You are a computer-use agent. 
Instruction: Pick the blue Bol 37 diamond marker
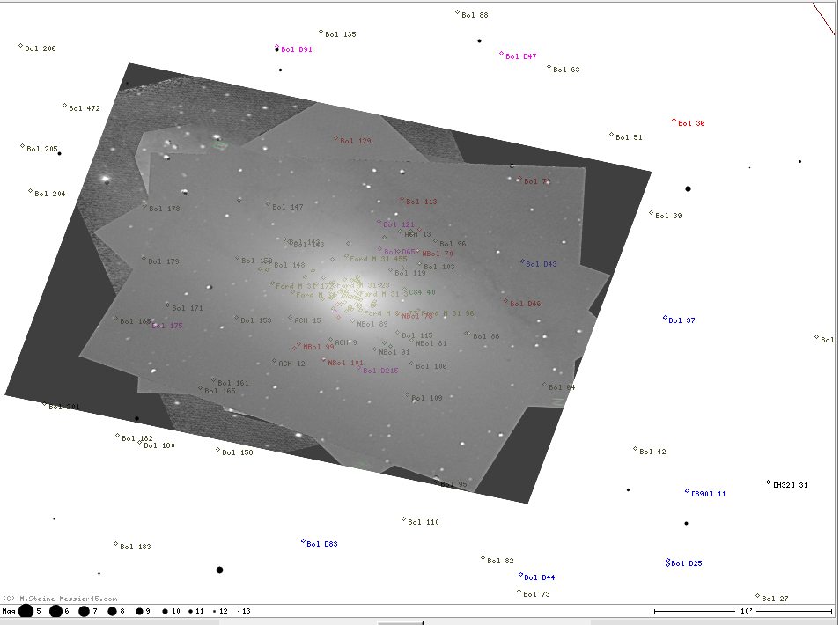point(665,318)
